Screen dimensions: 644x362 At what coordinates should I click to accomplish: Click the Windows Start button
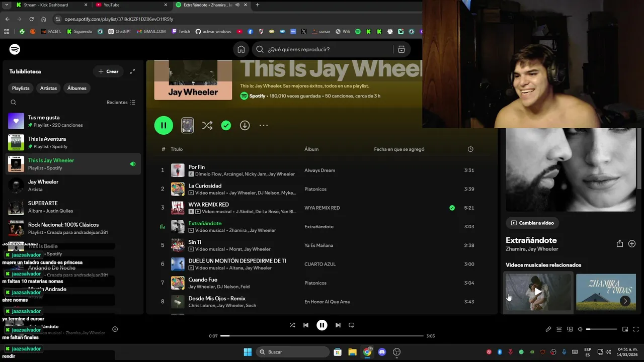[x=248, y=352]
